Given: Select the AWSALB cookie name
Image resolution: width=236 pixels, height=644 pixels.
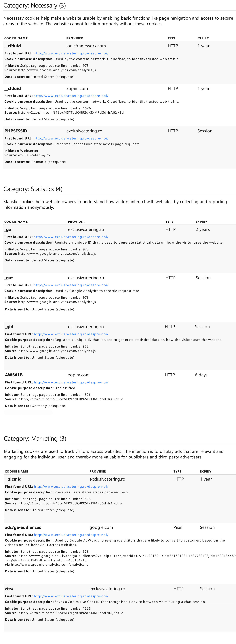Looking at the screenshot, I should pos(14,375).
